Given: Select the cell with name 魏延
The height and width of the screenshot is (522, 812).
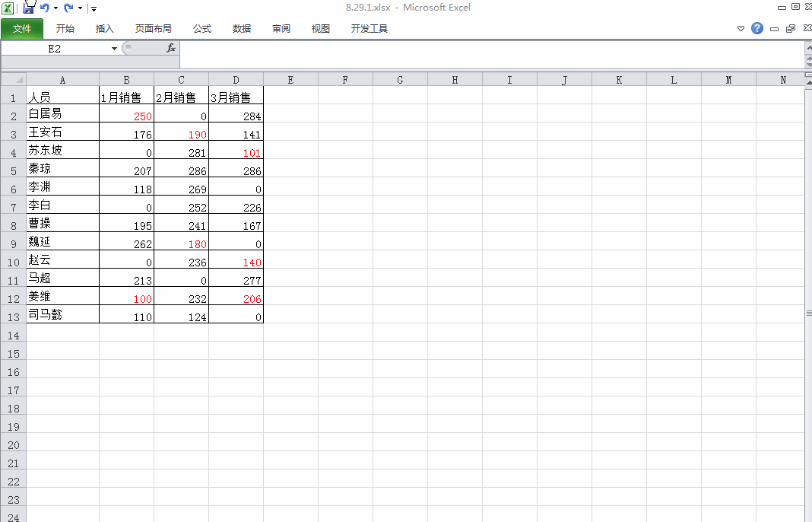Looking at the screenshot, I should 62,241.
